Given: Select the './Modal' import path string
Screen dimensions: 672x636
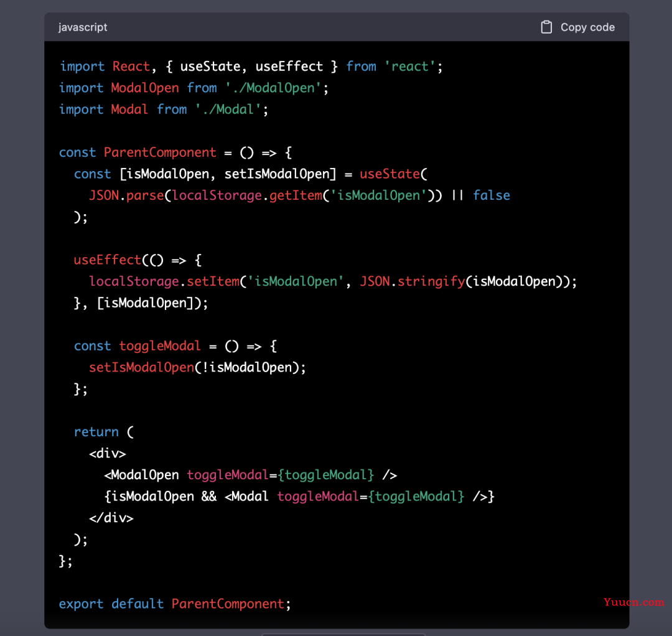Looking at the screenshot, I should (228, 110).
